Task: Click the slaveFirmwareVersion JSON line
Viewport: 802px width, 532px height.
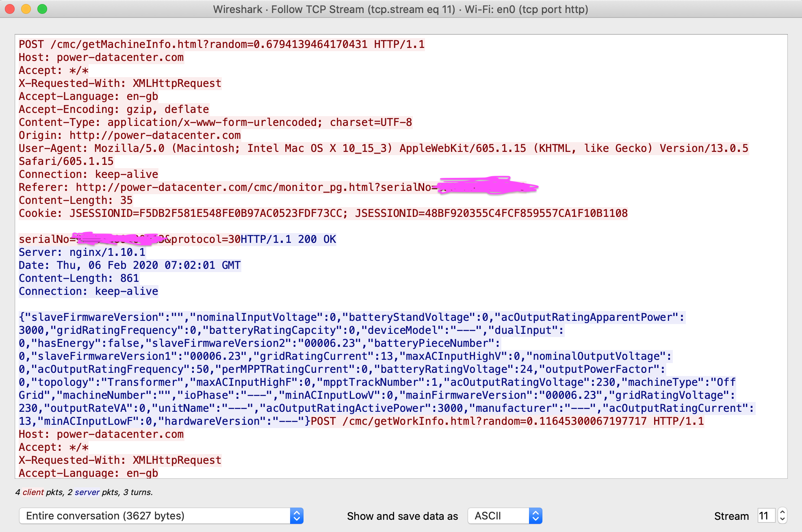Action: (x=352, y=317)
